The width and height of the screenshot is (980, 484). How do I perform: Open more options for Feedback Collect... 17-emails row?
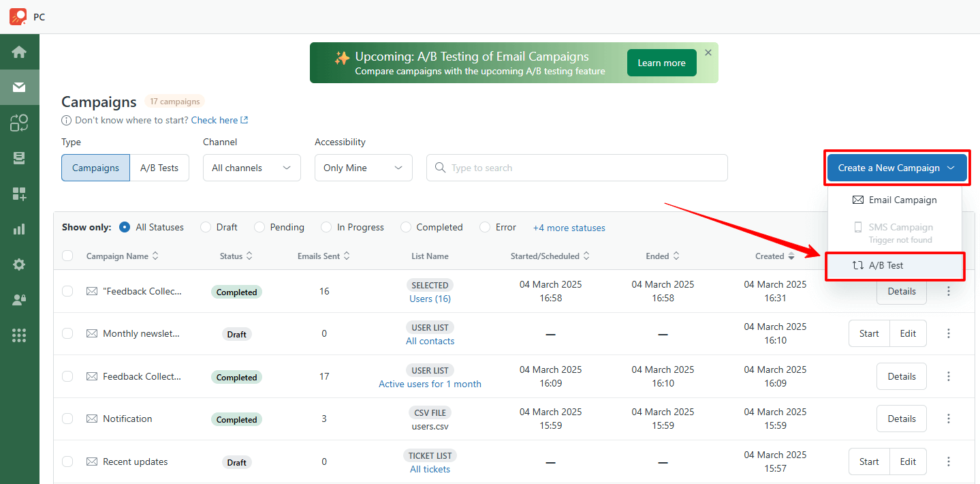coord(949,376)
